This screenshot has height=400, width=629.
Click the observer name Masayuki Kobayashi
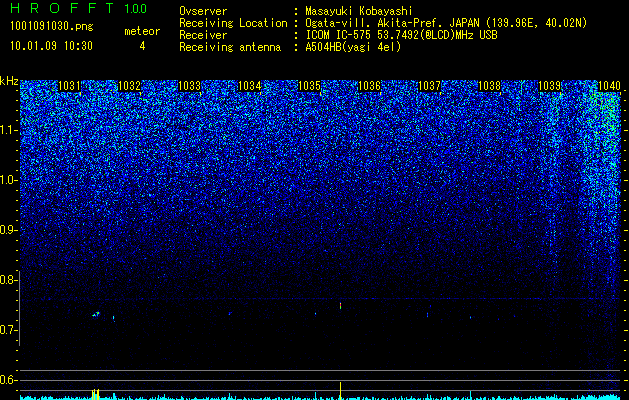click(359, 11)
